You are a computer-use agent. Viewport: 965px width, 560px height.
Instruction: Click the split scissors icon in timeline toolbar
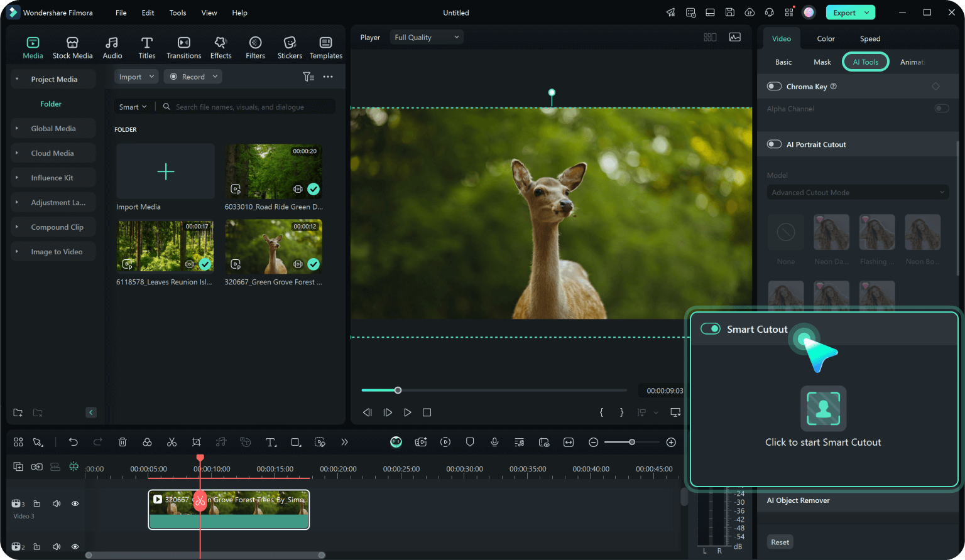[x=172, y=442]
